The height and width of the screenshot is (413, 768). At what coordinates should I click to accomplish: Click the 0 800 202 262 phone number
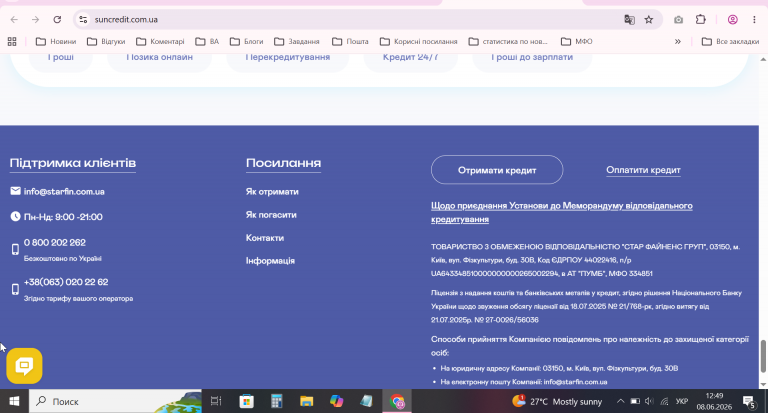(55, 243)
